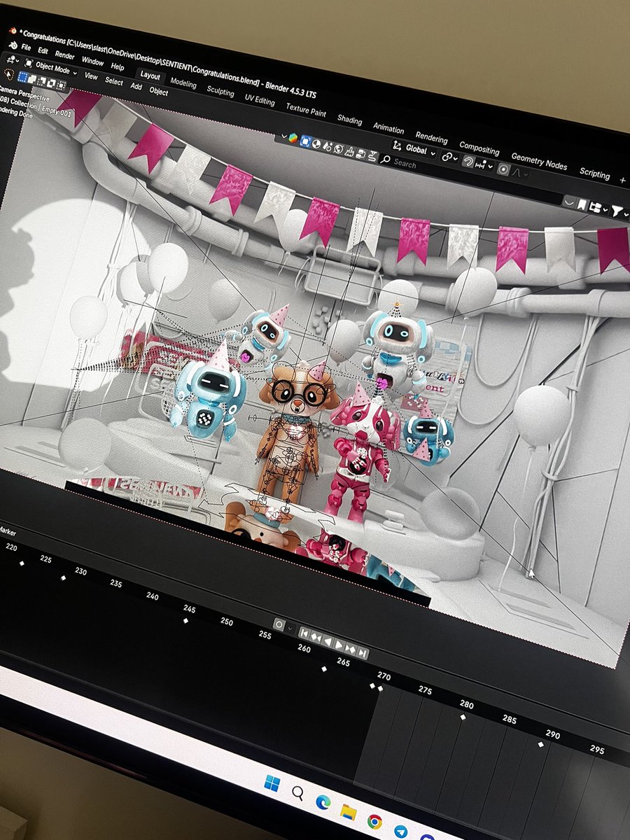Choose the Extend selection mode icon
Viewport: 630px width, 840px height.
(x=32, y=79)
